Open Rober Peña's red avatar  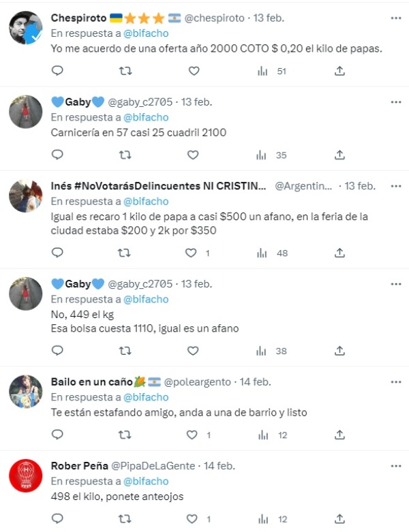pos(26,476)
